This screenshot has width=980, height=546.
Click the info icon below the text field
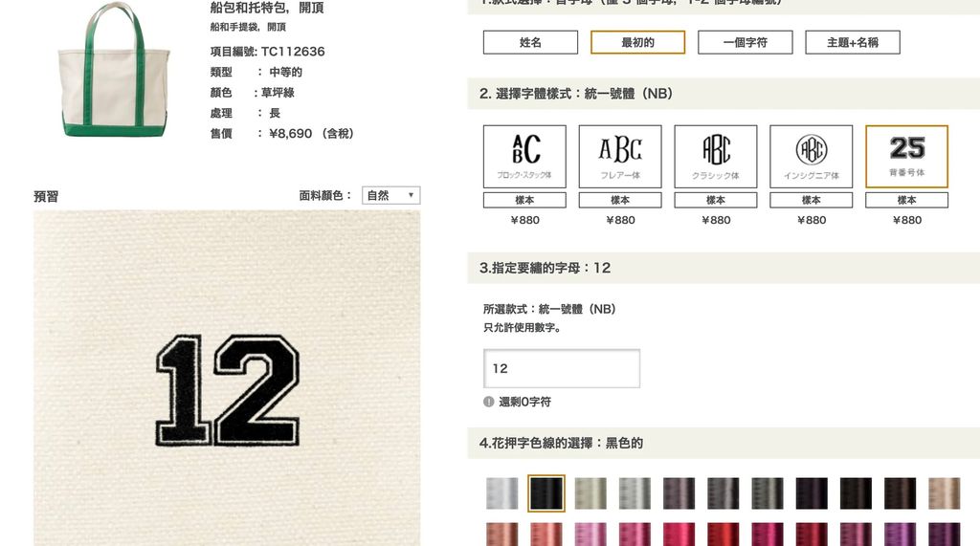tap(489, 402)
